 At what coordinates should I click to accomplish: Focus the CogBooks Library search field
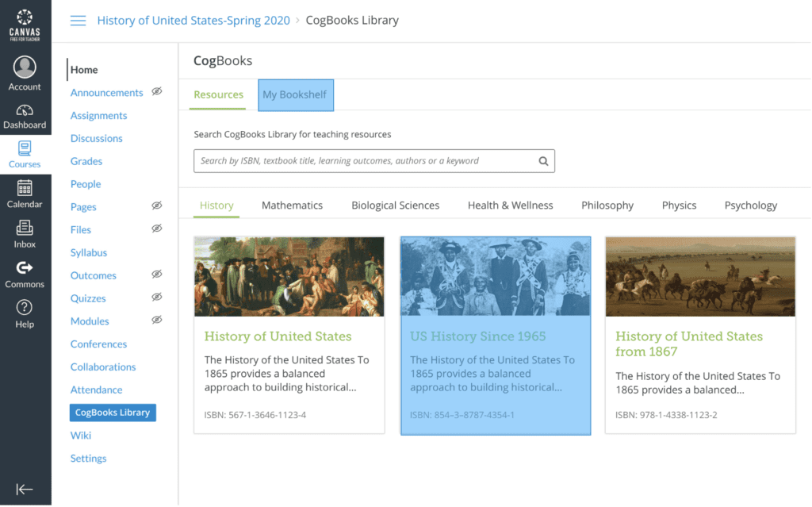374,161
